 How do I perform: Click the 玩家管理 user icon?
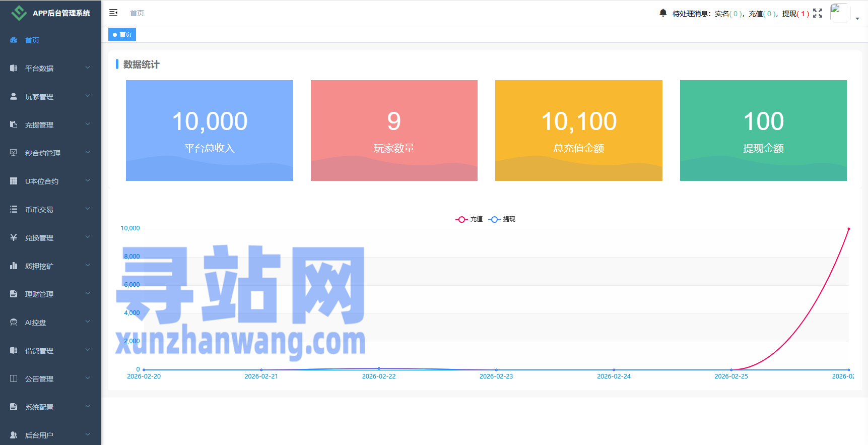point(14,96)
